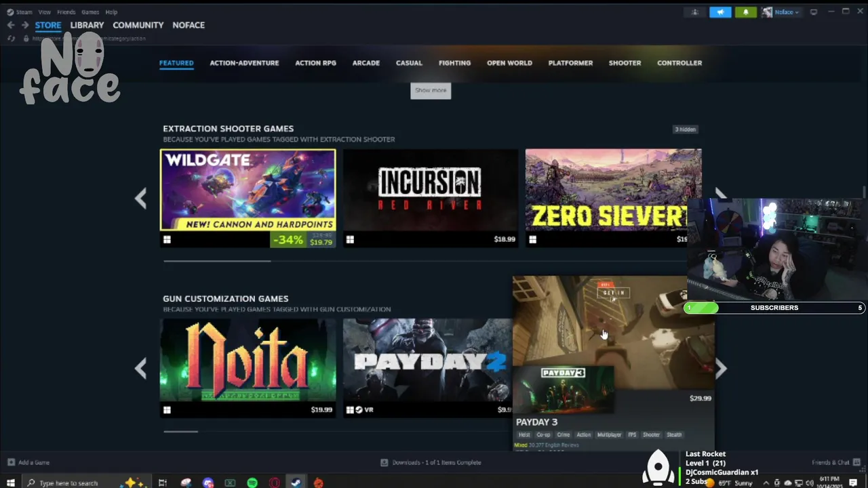Next page arrow of Extraction Shooter carousel
The height and width of the screenshot is (488, 868).
720,195
